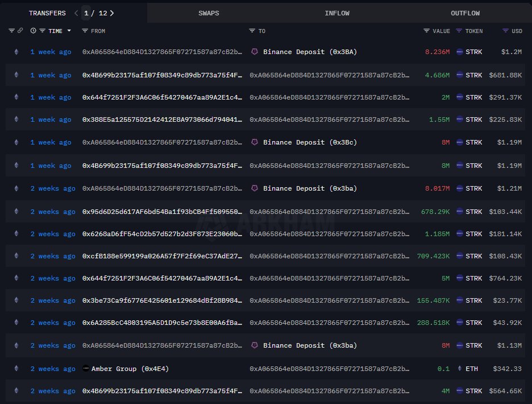Click the Binance icon beside Binance Deposit (0x3BA)

point(255,52)
